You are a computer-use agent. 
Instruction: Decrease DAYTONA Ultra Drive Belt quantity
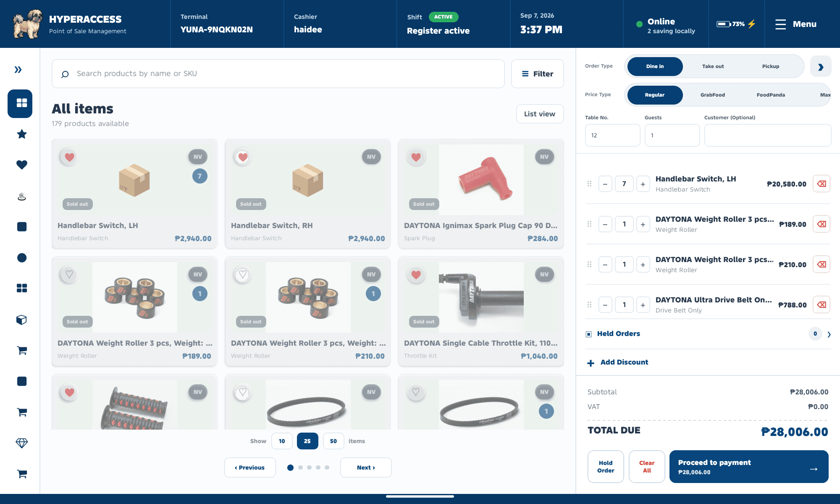coord(605,305)
